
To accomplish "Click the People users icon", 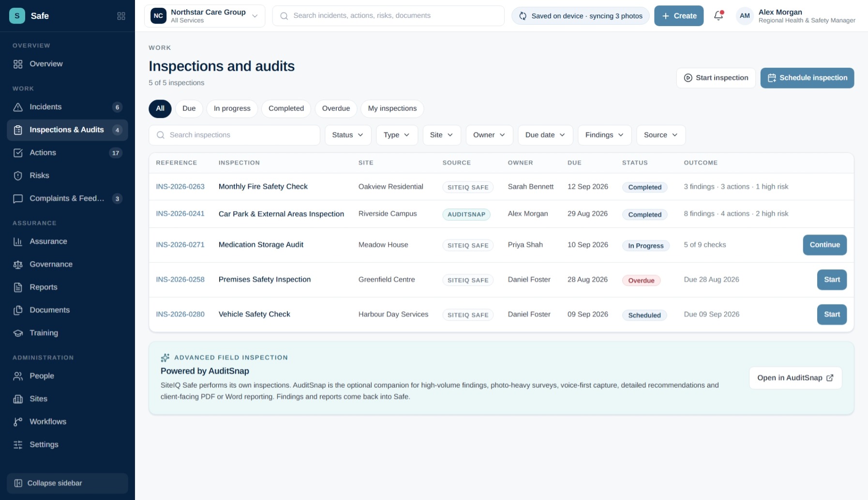I will (x=18, y=376).
